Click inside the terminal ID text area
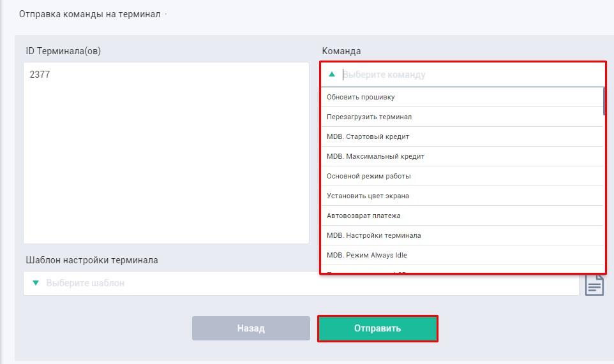614x364 pixels. coord(166,153)
